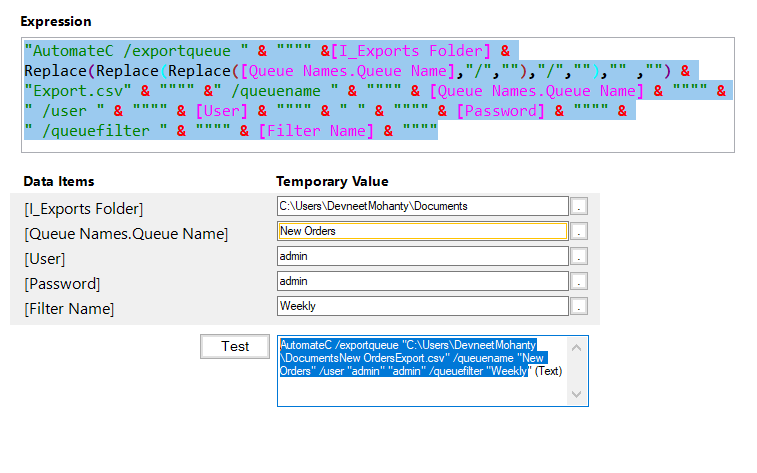Focus the Filter Name field containing Weekly
757x473 pixels.
(422, 306)
